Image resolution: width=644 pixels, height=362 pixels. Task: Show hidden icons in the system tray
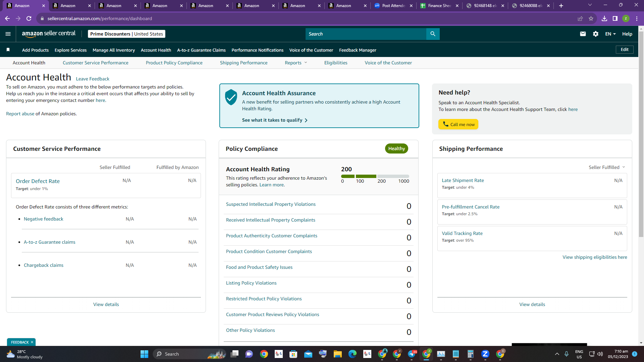[557, 354]
